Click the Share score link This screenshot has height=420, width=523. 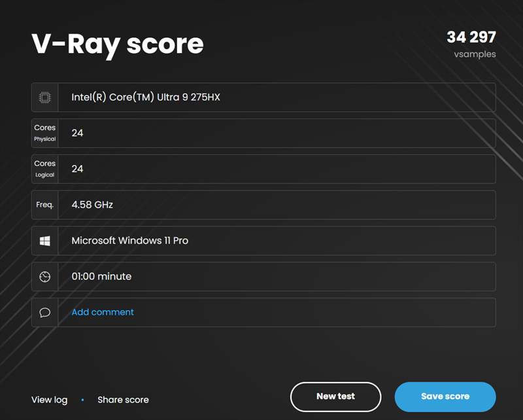[123, 400]
